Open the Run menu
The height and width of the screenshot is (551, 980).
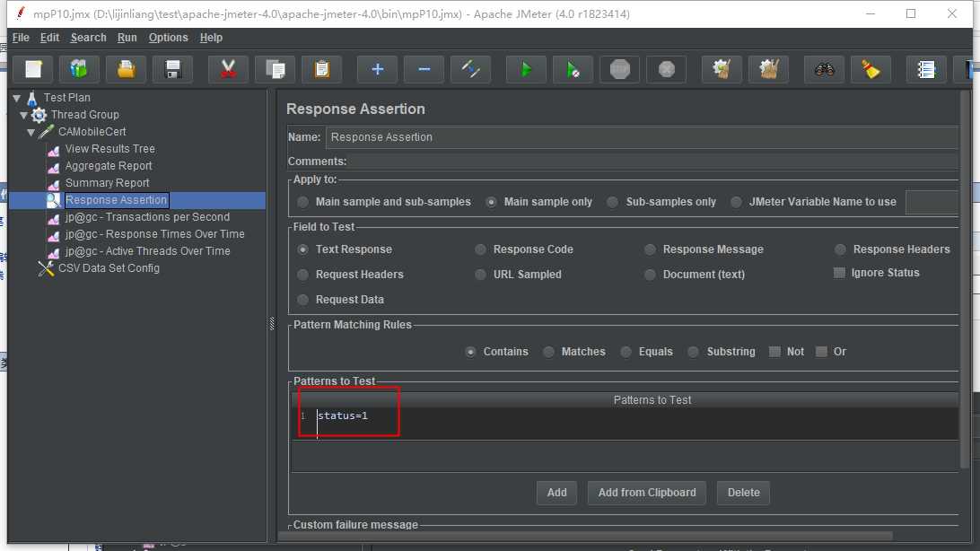tap(127, 38)
